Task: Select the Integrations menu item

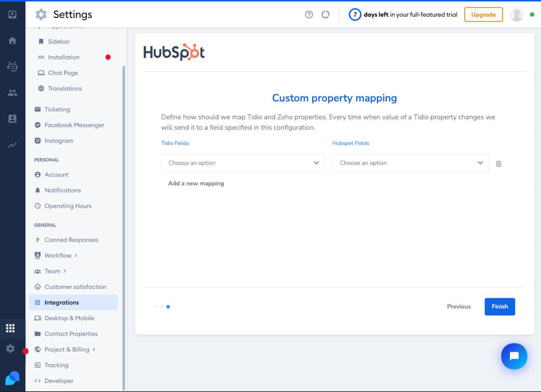Action: click(x=73, y=303)
